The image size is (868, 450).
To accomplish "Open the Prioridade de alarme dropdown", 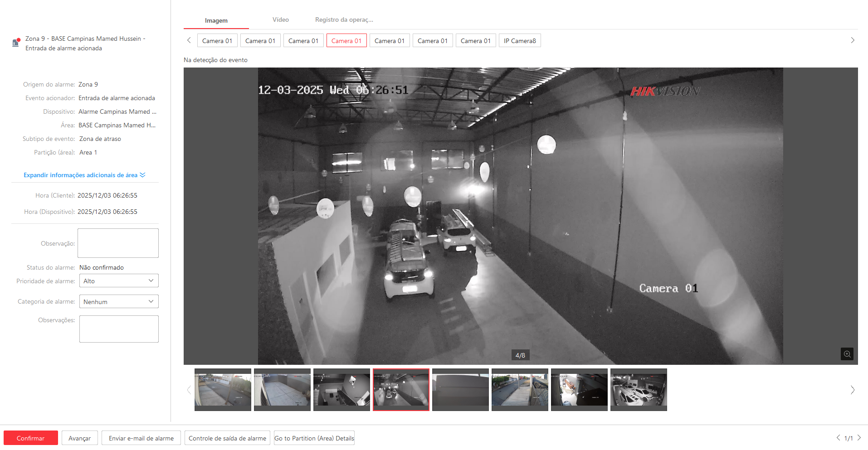I will click(119, 281).
